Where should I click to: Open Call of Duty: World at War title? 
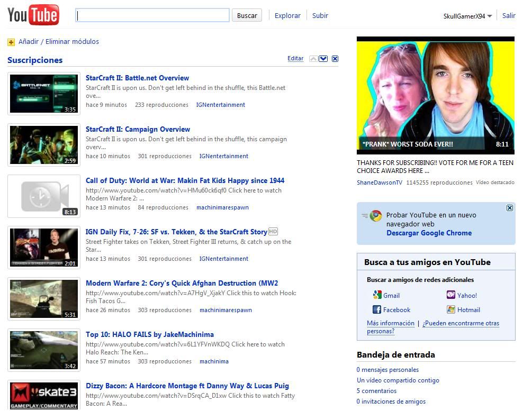tap(185, 181)
